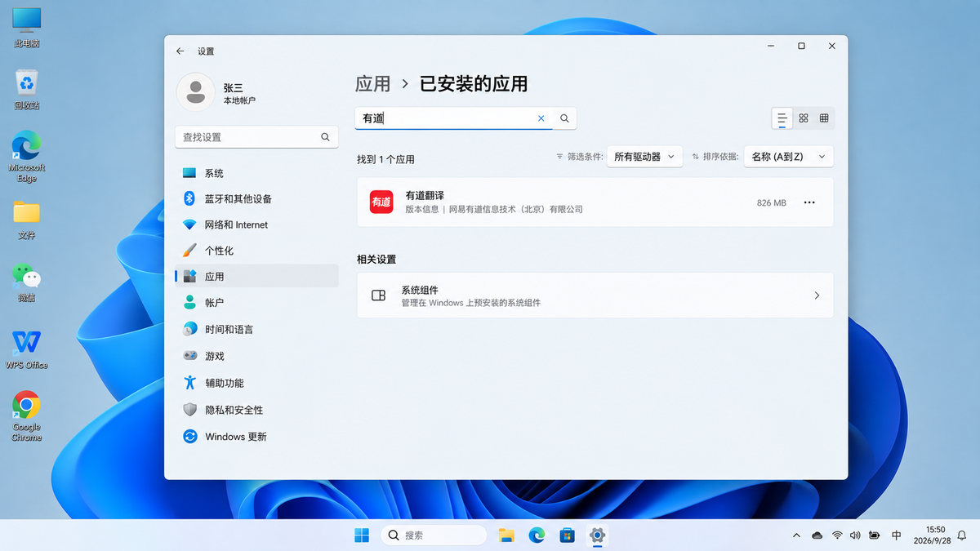Click the OneDrive cloud tray icon
The height and width of the screenshot is (551, 980).
tap(817, 535)
